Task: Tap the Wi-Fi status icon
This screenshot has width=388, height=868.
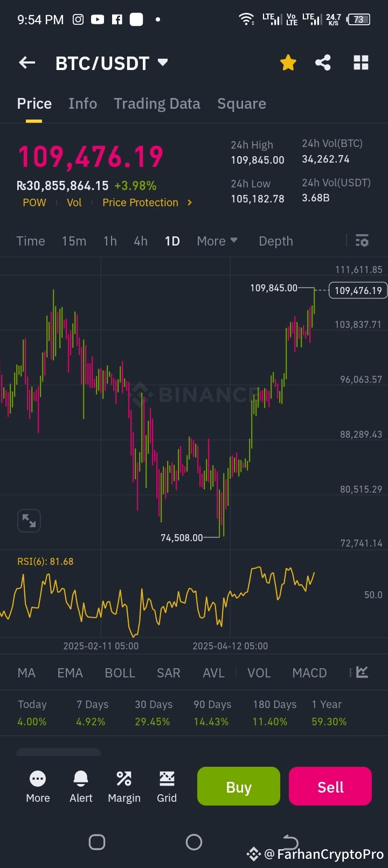Action: tap(247, 19)
